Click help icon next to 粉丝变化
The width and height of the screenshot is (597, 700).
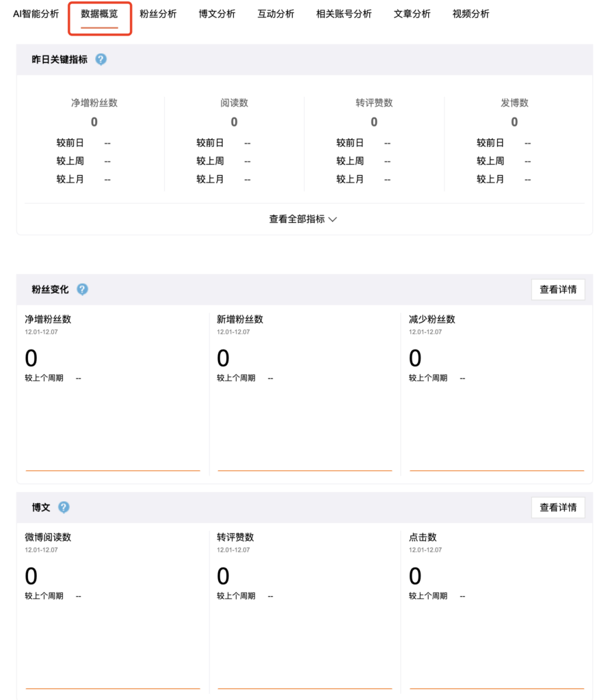tap(82, 289)
